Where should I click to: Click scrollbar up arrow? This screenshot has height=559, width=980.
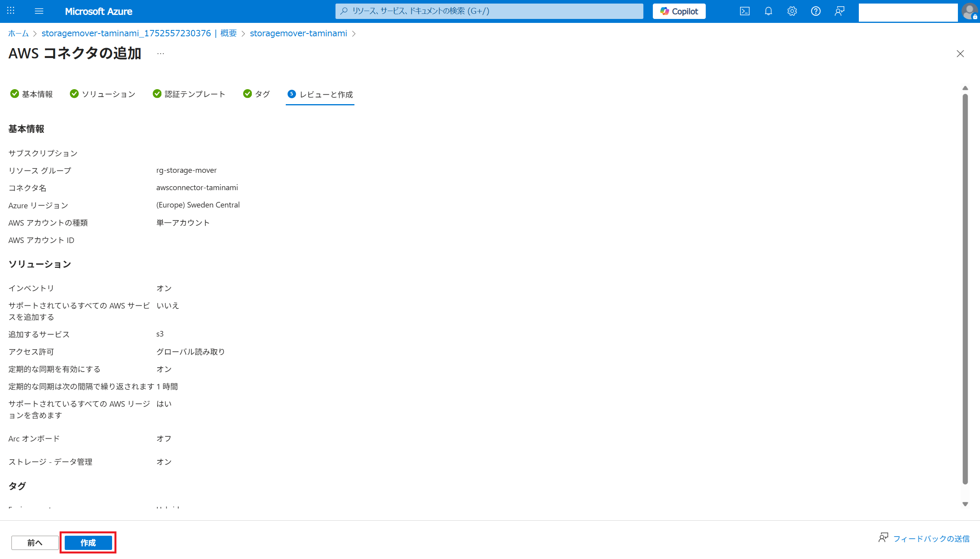tap(965, 88)
